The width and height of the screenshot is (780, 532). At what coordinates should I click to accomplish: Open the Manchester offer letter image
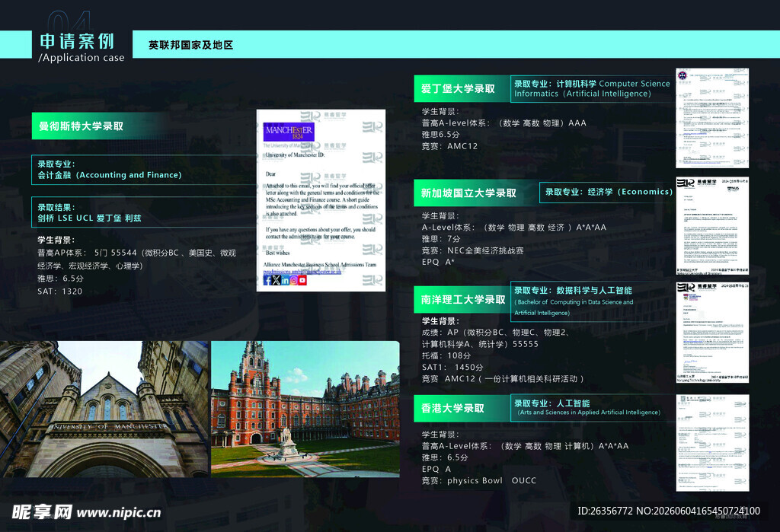click(321, 200)
